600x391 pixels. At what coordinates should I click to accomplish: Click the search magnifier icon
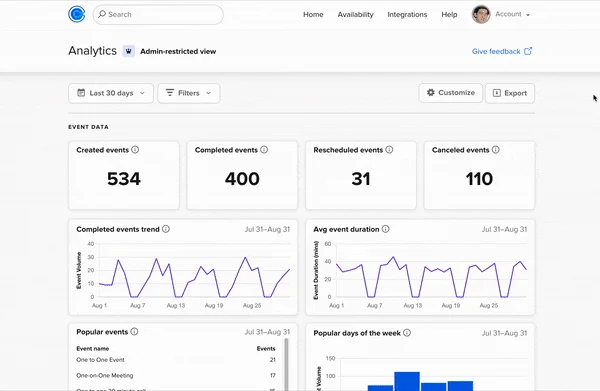[101, 14]
